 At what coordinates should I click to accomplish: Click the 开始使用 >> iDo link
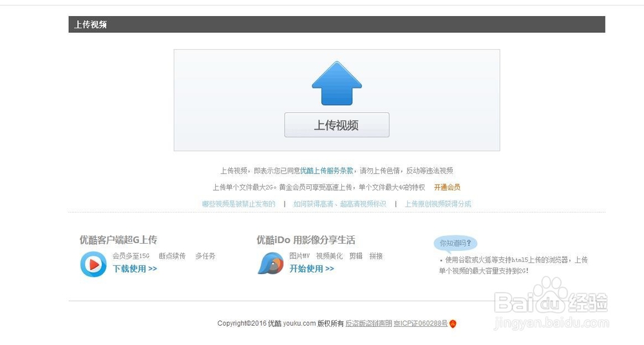coord(312,268)
